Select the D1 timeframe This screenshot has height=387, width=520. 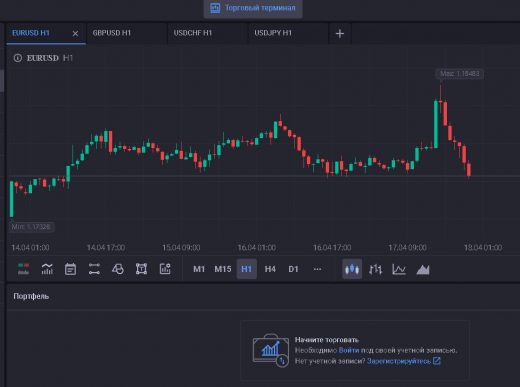pos(293,269)
